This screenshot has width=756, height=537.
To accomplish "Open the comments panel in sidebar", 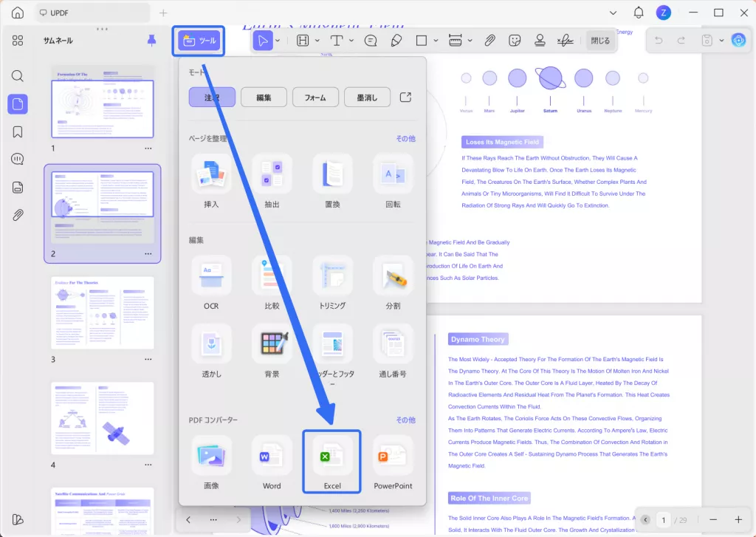I will coord(18,160).
